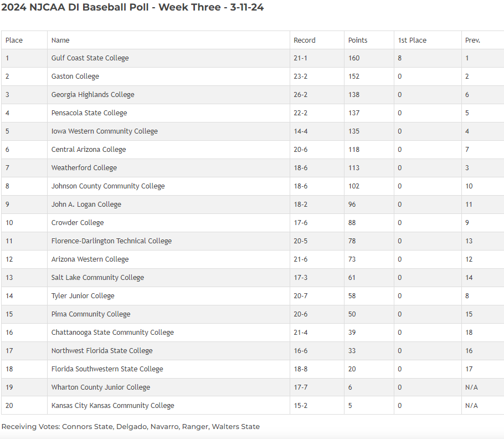Click the poll title heading

coord(132,8)
